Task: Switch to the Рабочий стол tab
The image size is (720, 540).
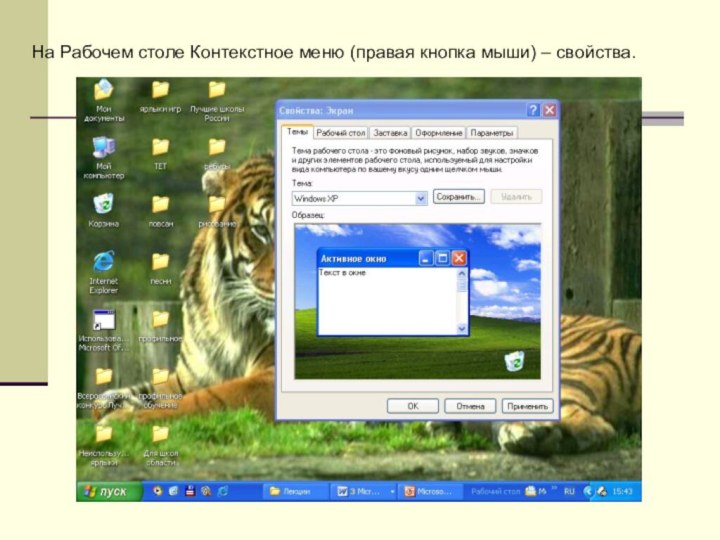Action: coord(341,133)
